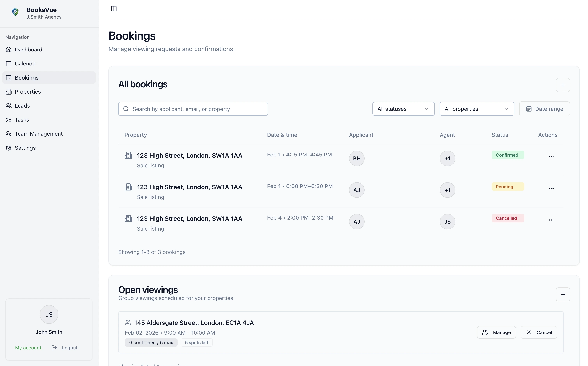Open Leads using the people icon
588x366 pixels.
click(9, 106)
